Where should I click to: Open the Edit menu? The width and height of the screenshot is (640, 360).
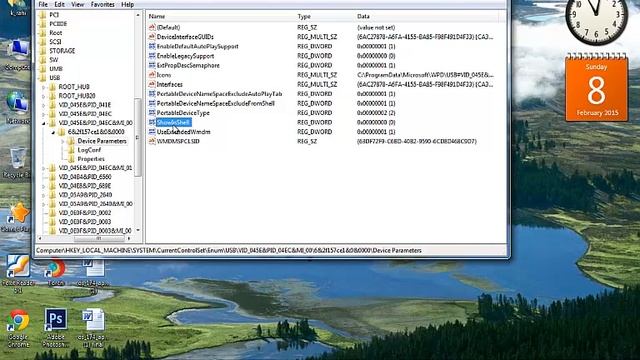tap(60, 4)
